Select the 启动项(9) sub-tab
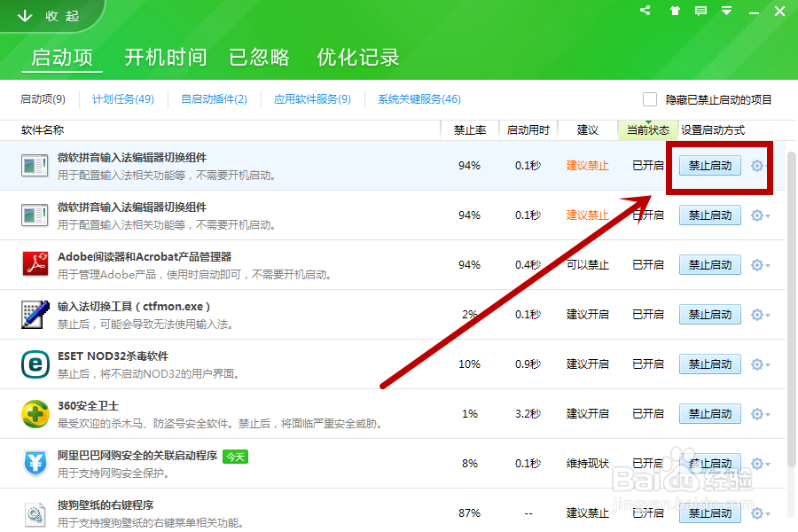 pos(43,99)
